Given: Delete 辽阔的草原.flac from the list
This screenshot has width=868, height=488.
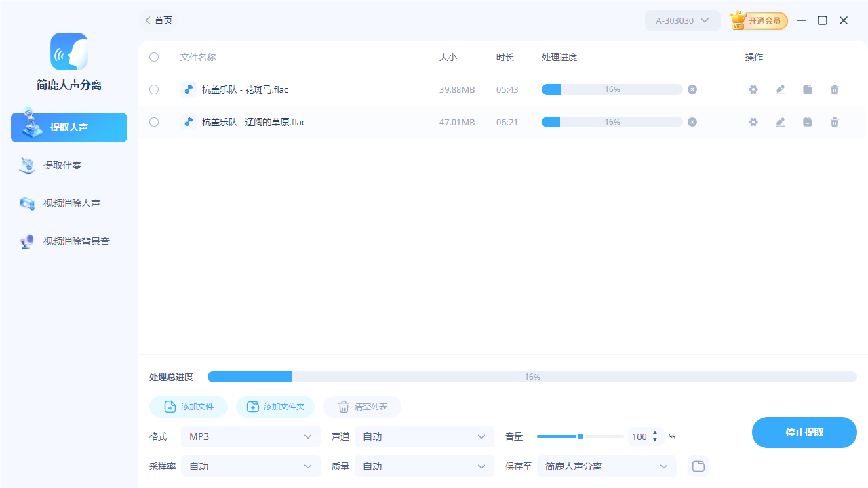Looking at the screenshot, I should tap(835, 122).
